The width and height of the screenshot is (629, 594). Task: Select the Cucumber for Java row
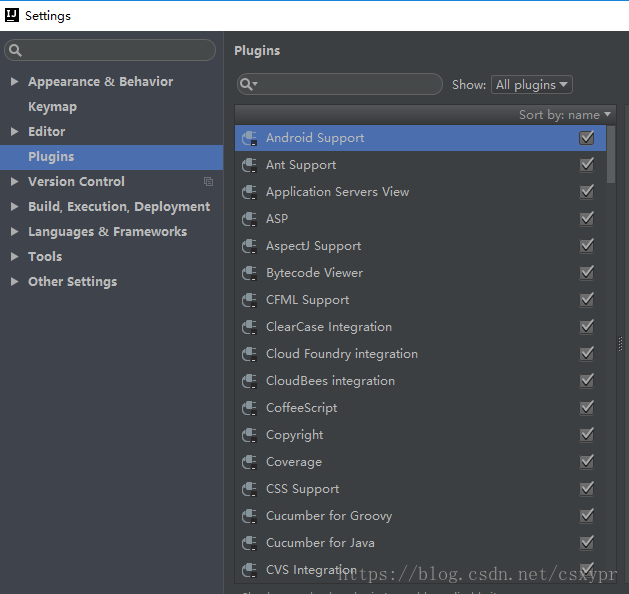[420, 543]
